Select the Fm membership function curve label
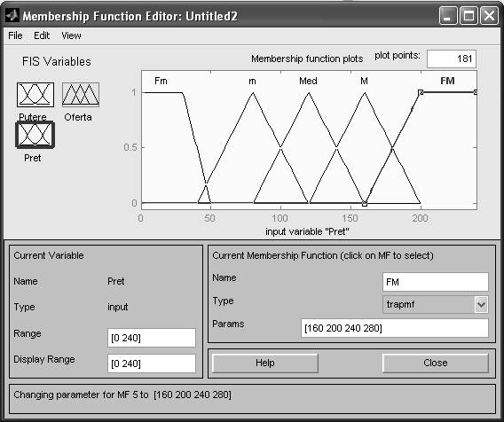The height and width of the screenshot is (422, 504). click(x=161, y=81)
